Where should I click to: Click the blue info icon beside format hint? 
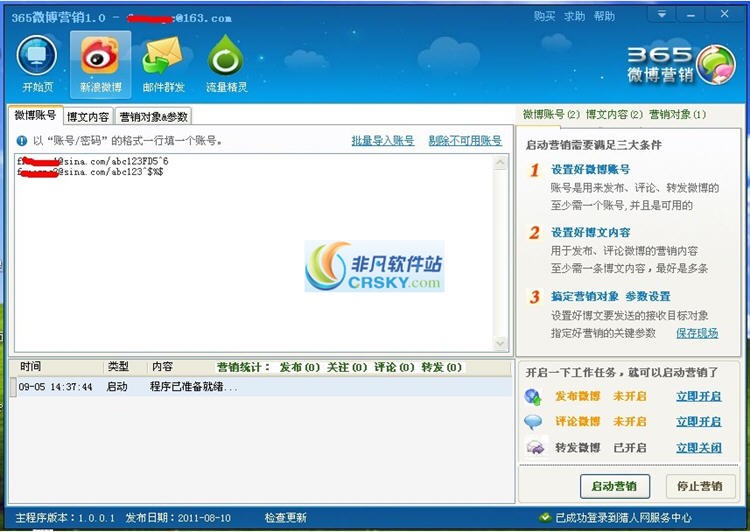[22, 141]
